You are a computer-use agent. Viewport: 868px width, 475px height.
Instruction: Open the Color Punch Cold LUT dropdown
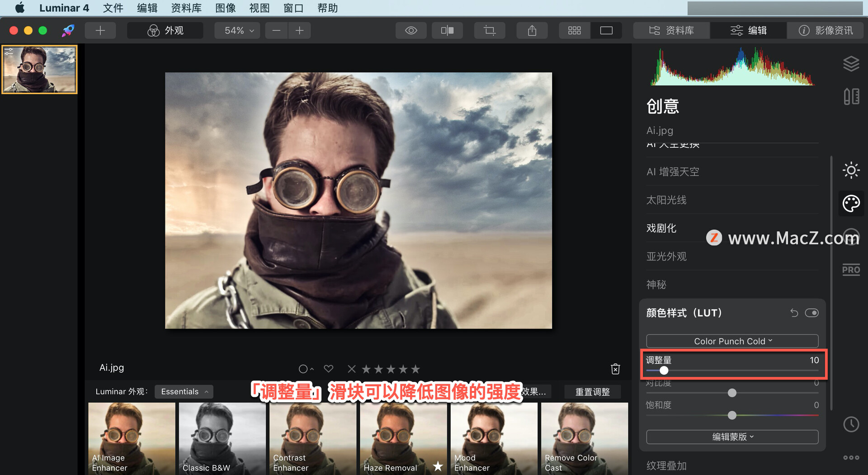coord(732,341)
